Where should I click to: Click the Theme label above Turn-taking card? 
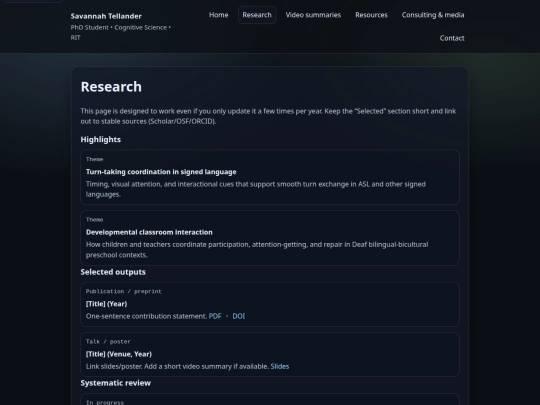(x=94, y=159)
